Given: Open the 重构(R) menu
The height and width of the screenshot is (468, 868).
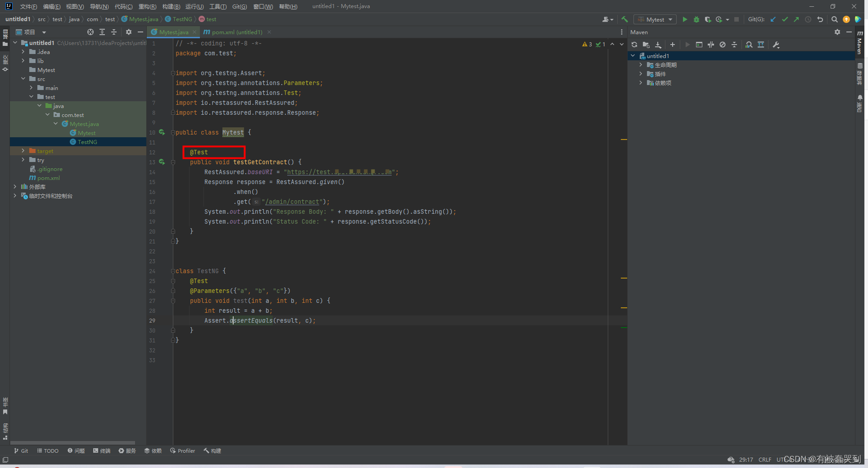Looking at the screenshot, I should [147, 6].
